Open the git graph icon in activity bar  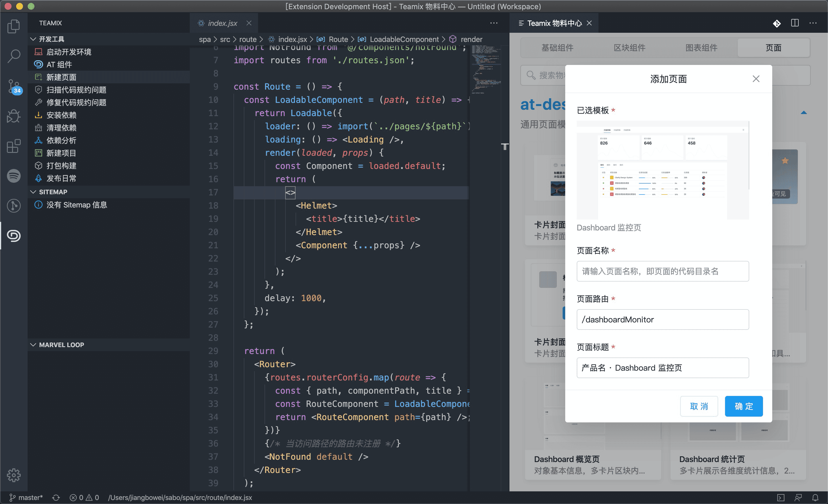point(14,205)
